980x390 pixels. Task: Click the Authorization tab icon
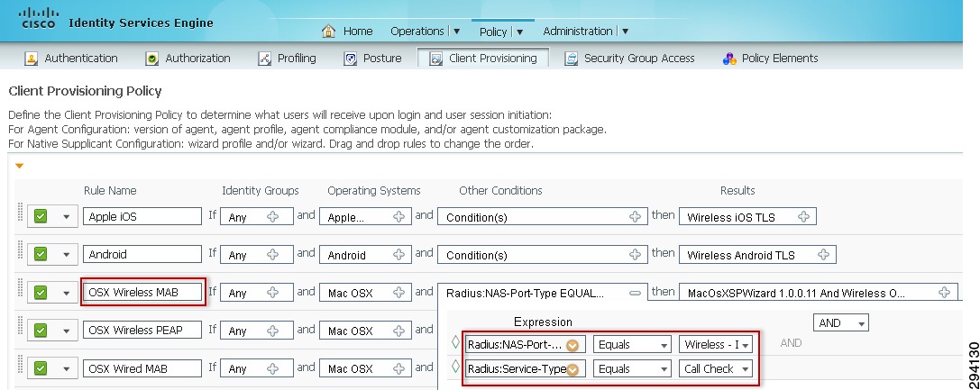(151, 59)
